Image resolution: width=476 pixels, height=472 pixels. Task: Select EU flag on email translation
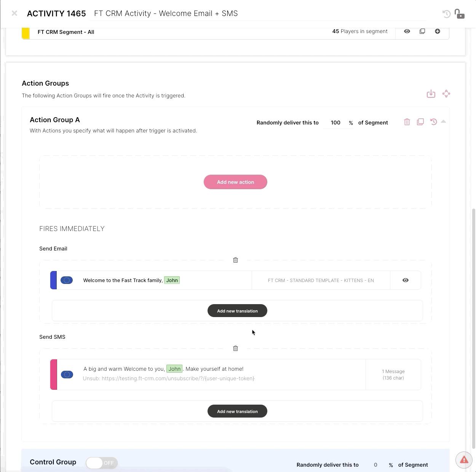tap(67, 280)
